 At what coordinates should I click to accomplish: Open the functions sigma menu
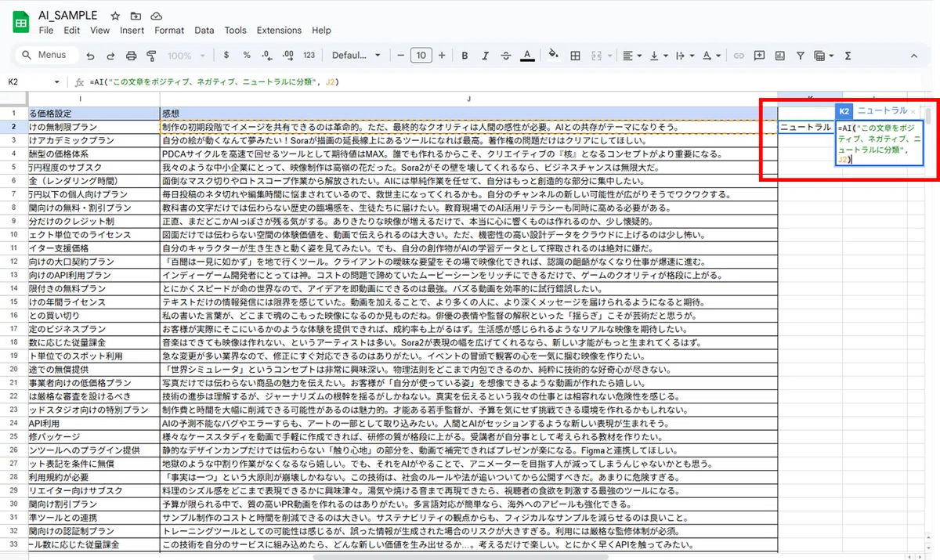(848, 56)
